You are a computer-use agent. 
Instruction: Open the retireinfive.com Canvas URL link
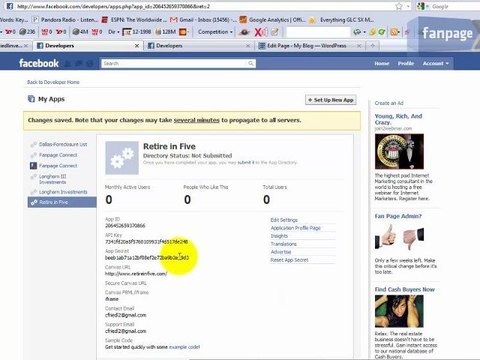point(136,274)
